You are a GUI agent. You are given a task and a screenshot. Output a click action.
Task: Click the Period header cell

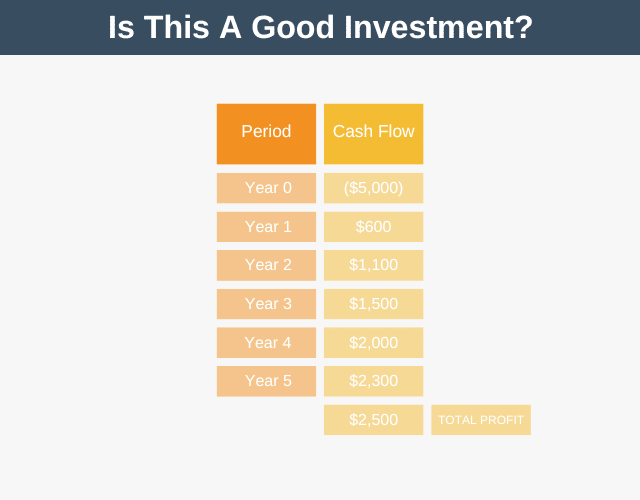(266, 134)
